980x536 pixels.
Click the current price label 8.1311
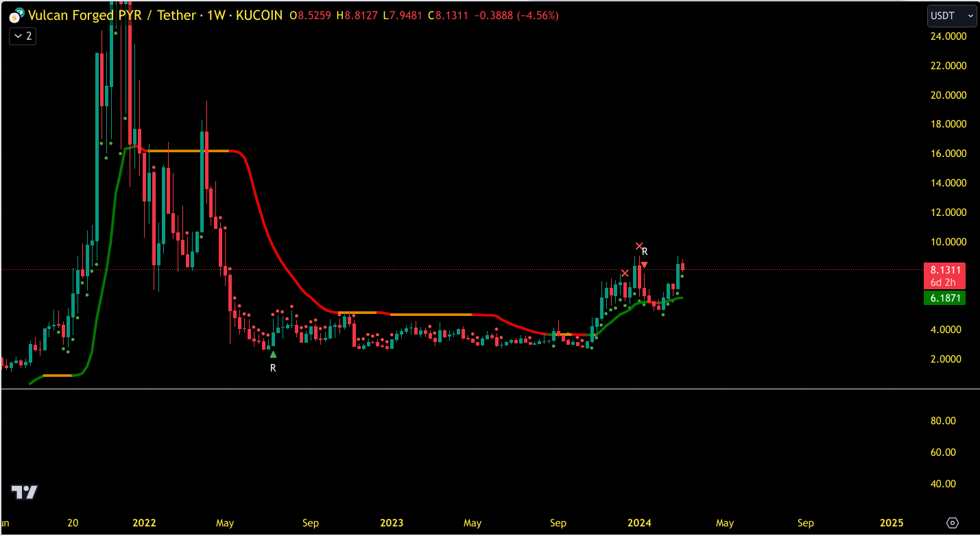944,269
